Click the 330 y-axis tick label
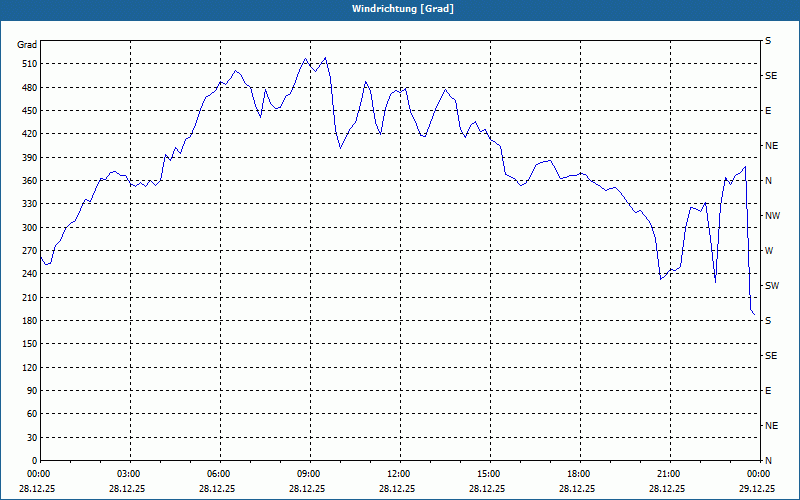Viewport: 800px width, 500px height. pyautogui.click(x=30, y=204)
